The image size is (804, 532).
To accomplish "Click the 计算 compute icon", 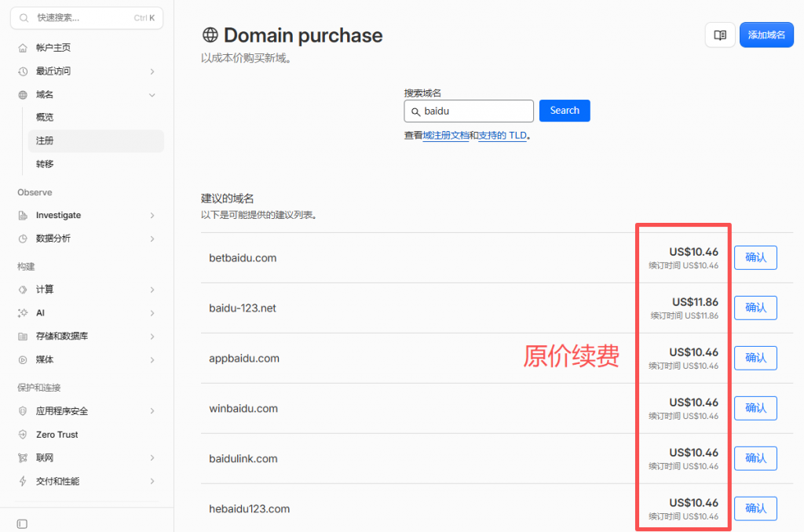I will pyautogui.click(x=23, y=290).
